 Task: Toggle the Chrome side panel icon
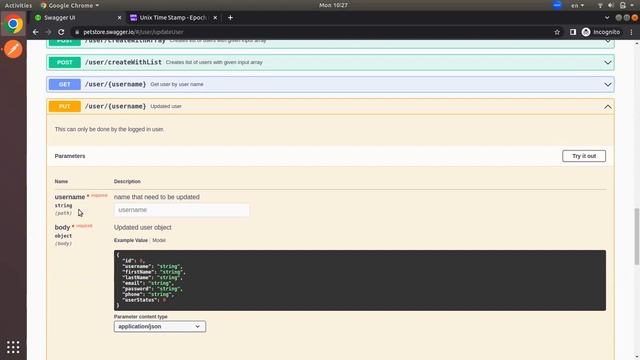coord(573,32)
